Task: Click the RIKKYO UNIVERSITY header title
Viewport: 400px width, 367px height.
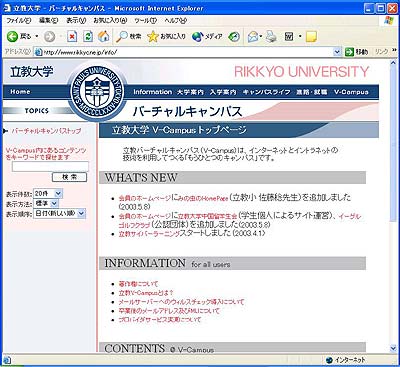Action: pyautogui.click(x=301, y=72)
